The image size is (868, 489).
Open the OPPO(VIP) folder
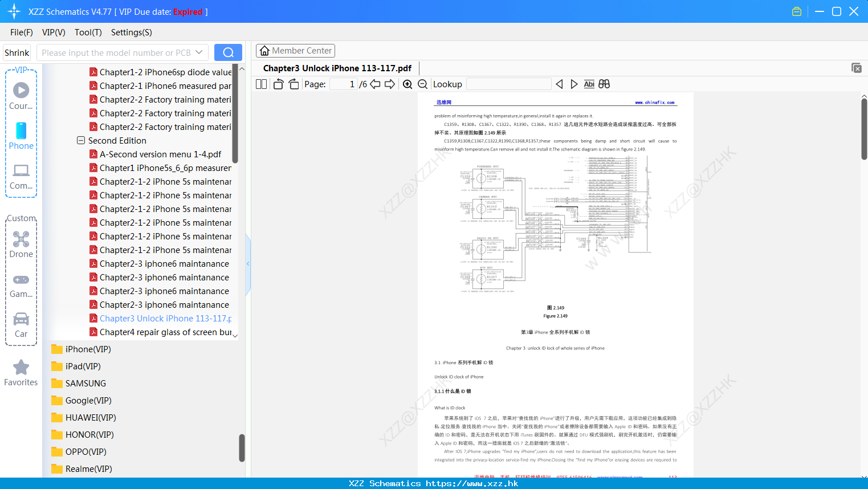pyautogui.click(x=79, y=451)
